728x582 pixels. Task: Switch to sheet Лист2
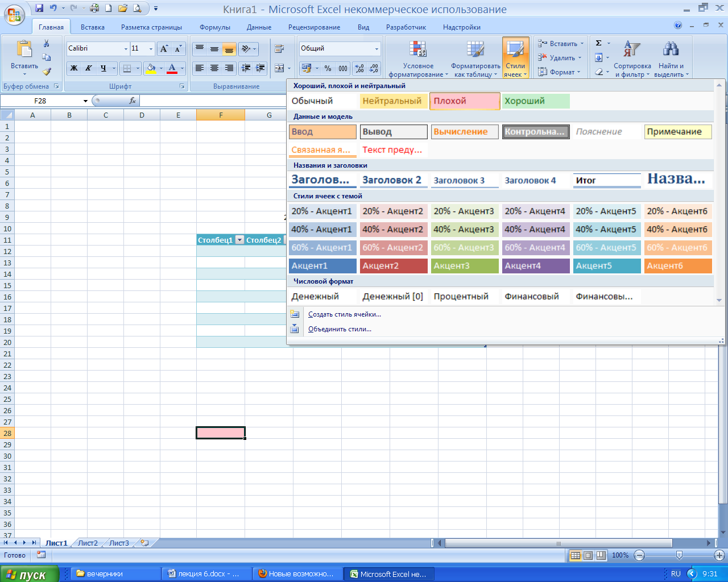(x=88, y=543)
